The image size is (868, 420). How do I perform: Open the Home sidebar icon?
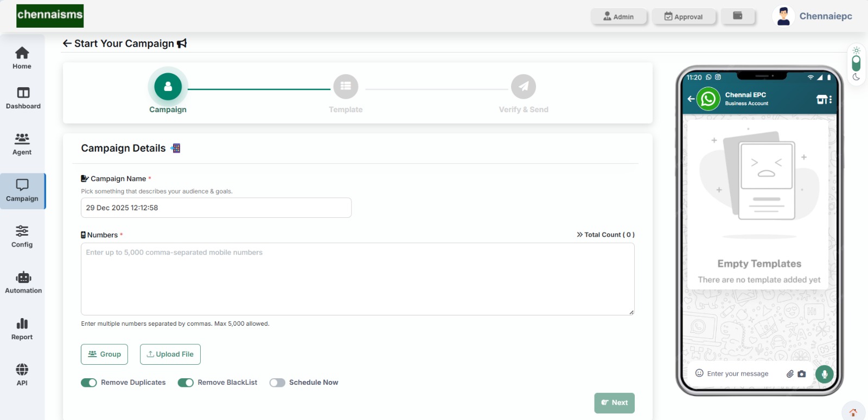click(22, 53)
